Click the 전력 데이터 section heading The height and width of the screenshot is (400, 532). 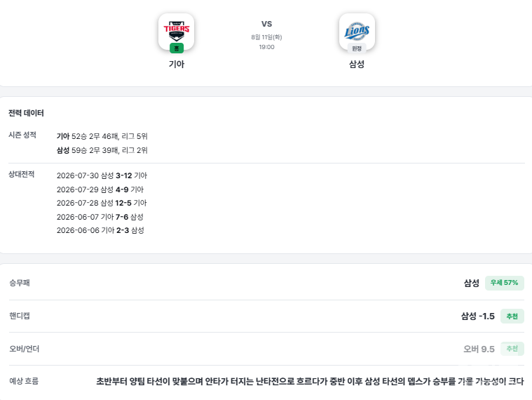click(x=26, y=113)
